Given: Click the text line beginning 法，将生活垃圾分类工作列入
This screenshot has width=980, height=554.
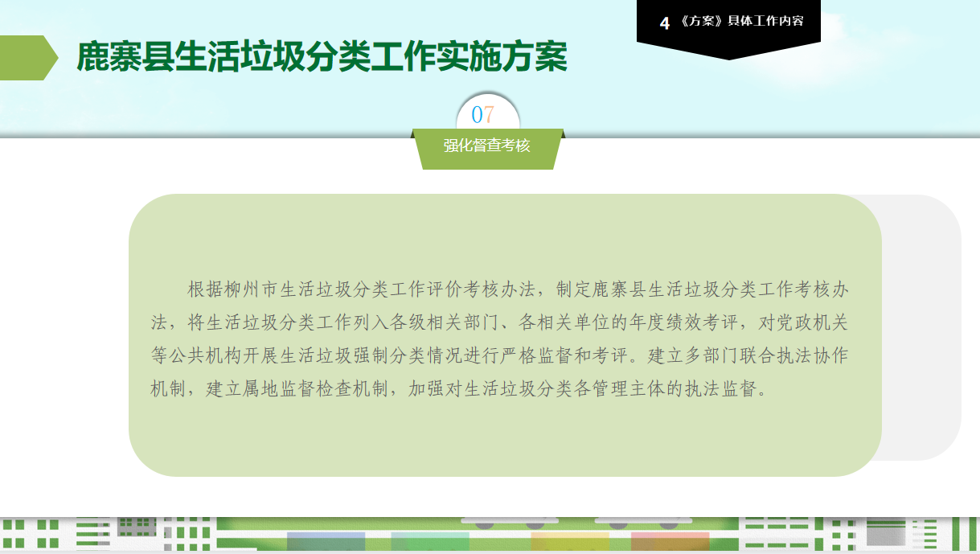Looking at the screenshot, I should point(499,322).
